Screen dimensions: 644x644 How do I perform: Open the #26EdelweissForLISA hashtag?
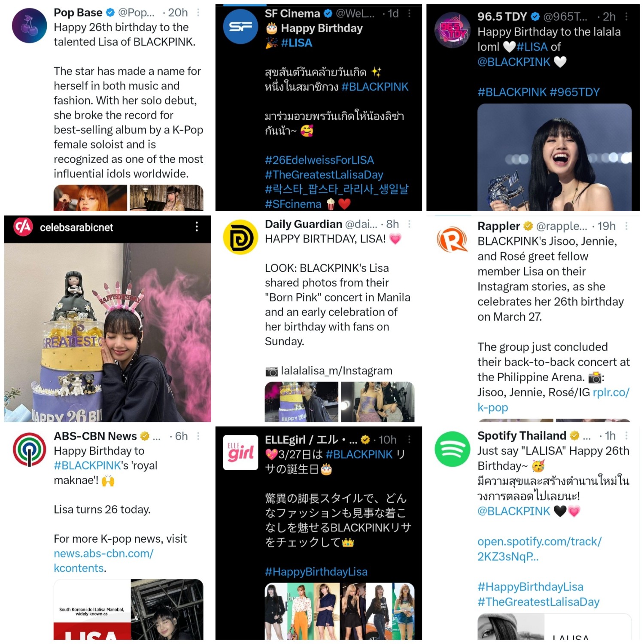point(319,160)
